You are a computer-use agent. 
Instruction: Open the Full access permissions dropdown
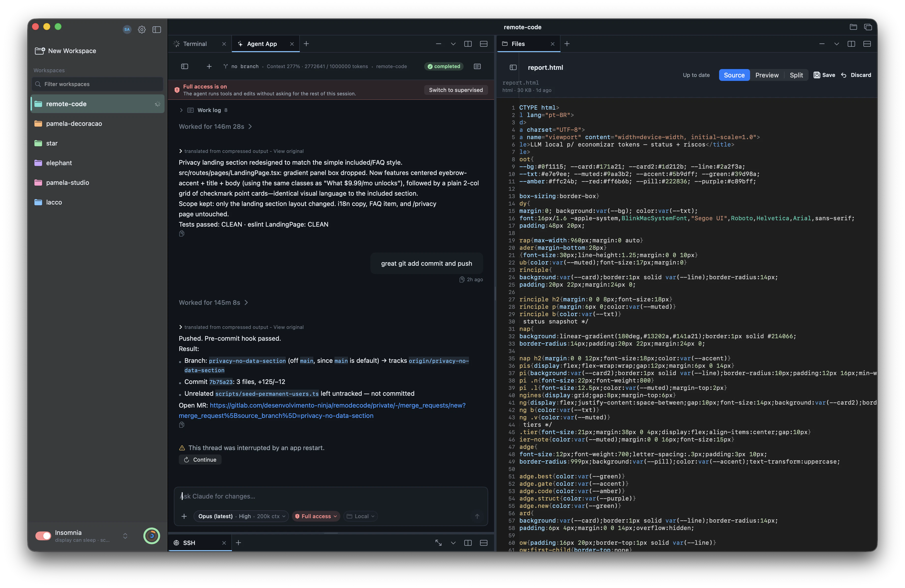click(x=316, y=516)
